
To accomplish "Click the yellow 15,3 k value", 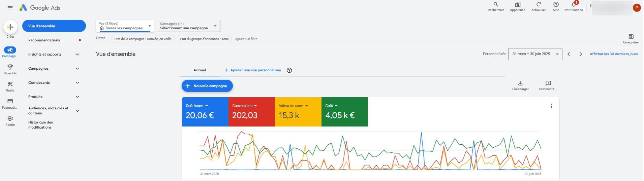I will [289, 115].
